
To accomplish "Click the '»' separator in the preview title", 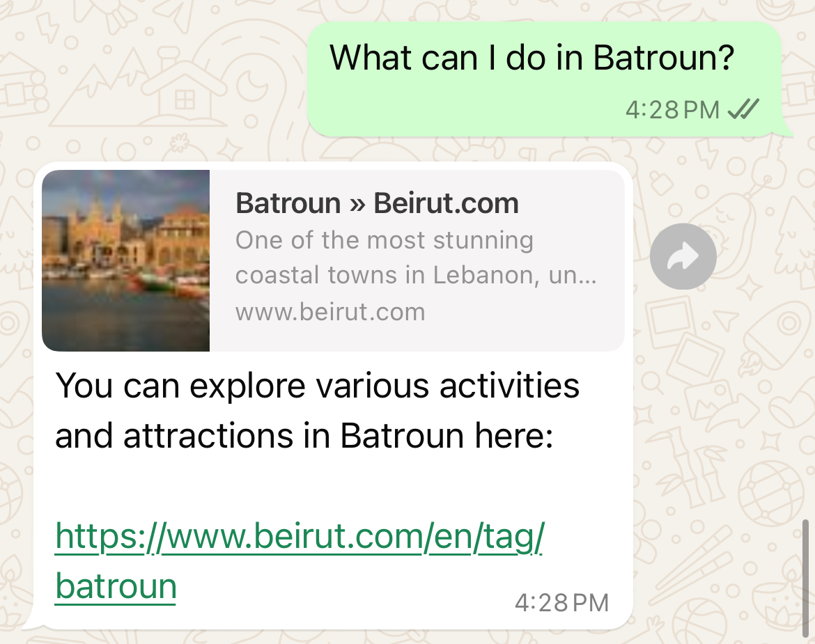I will [357, 204].
